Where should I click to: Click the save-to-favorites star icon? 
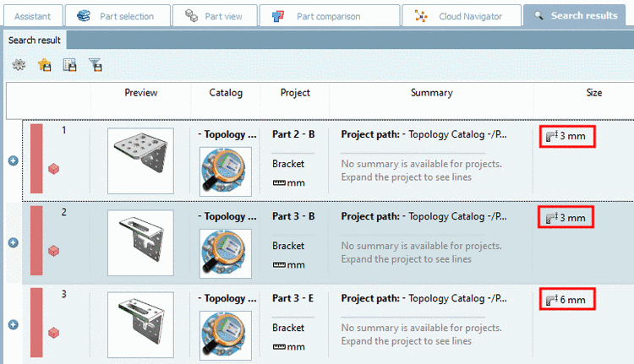[x=45, y=64]
